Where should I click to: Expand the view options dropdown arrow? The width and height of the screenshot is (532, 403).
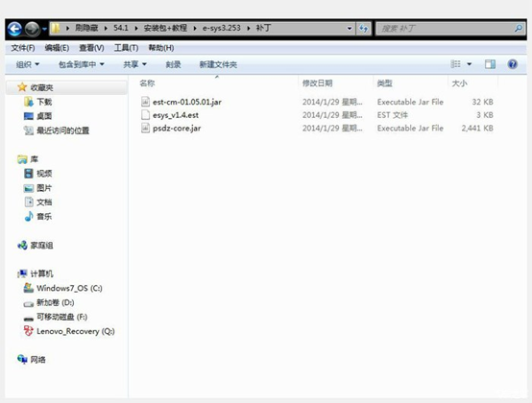(x=470, y=64)
